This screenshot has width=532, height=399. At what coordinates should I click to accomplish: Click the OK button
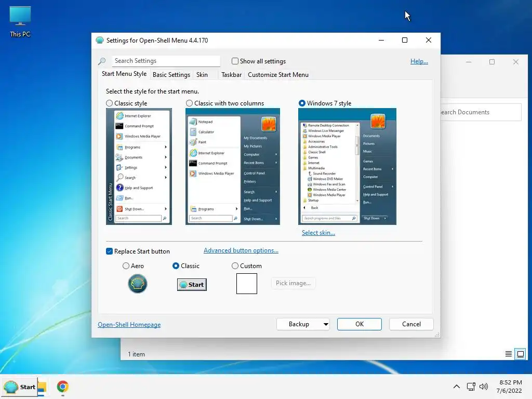(360, 324)
